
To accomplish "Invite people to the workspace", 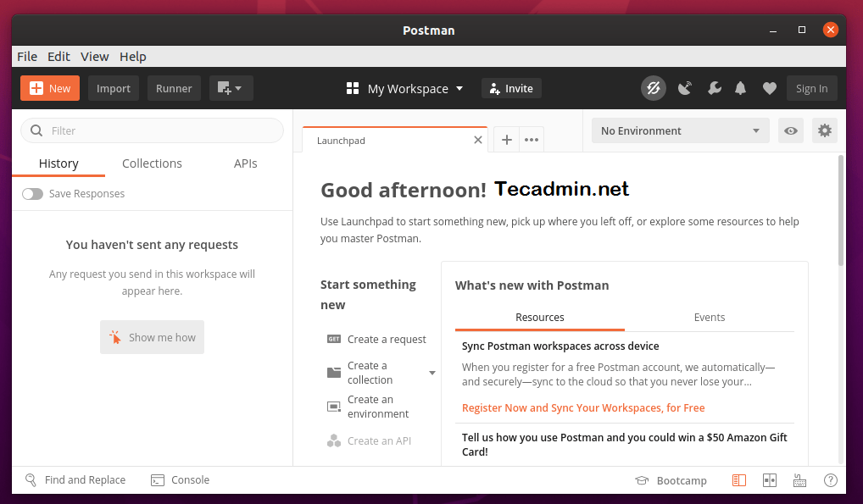I will coord(511,88).
